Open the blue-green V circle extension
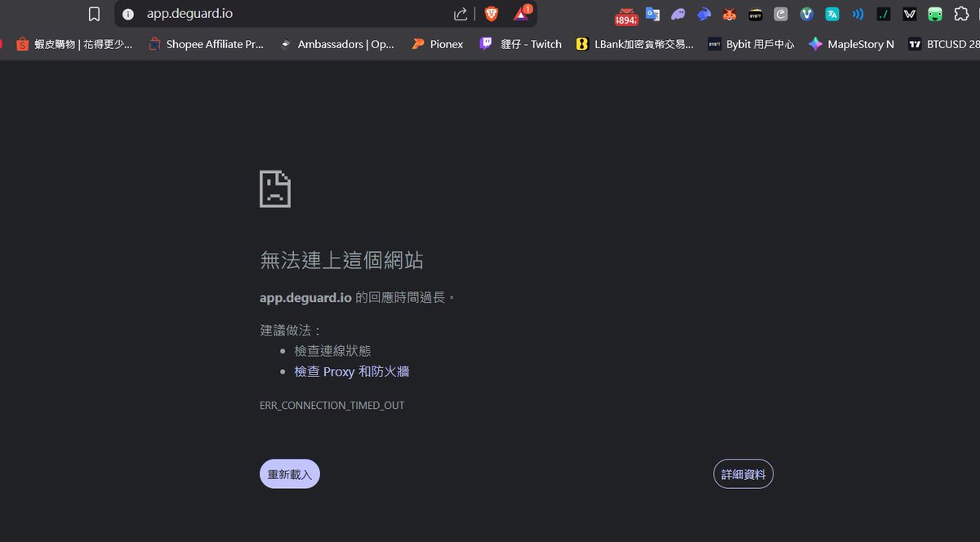 (807, 14)
